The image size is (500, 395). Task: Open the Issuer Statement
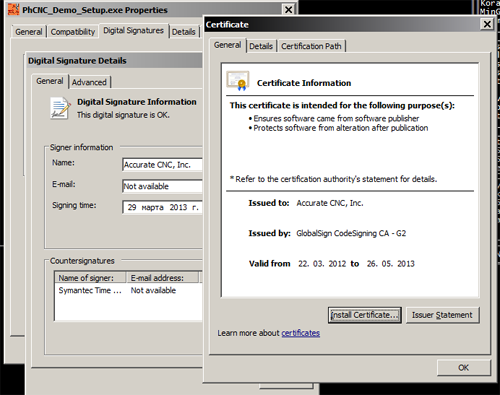point(442,315)
